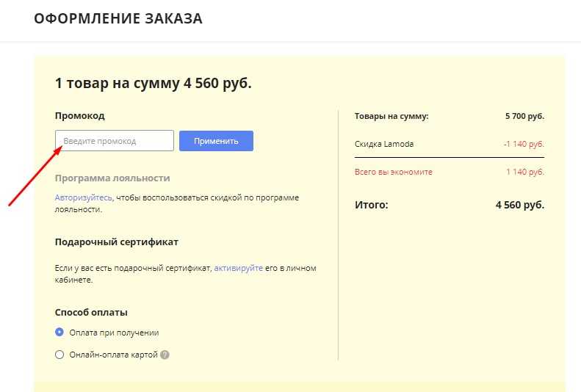Click the Итого 4 560 руб. total

(520, 205)
